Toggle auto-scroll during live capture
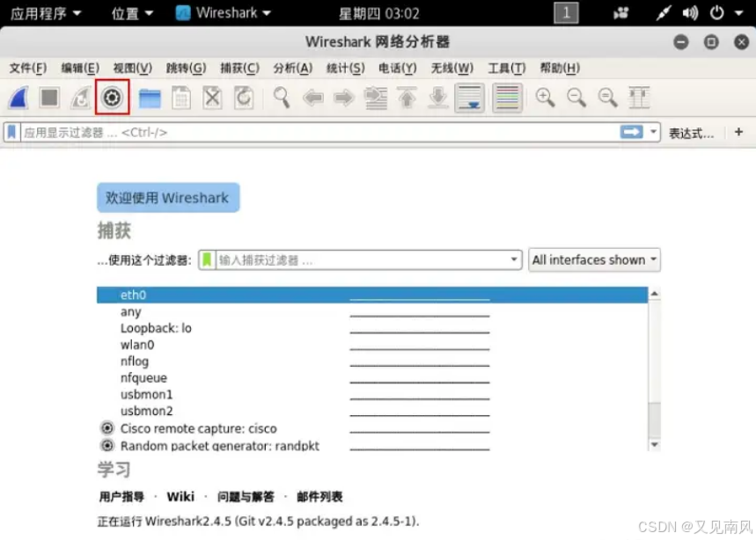Image resolution: width=756 pixels, height=540 pixels. (470, 98)
